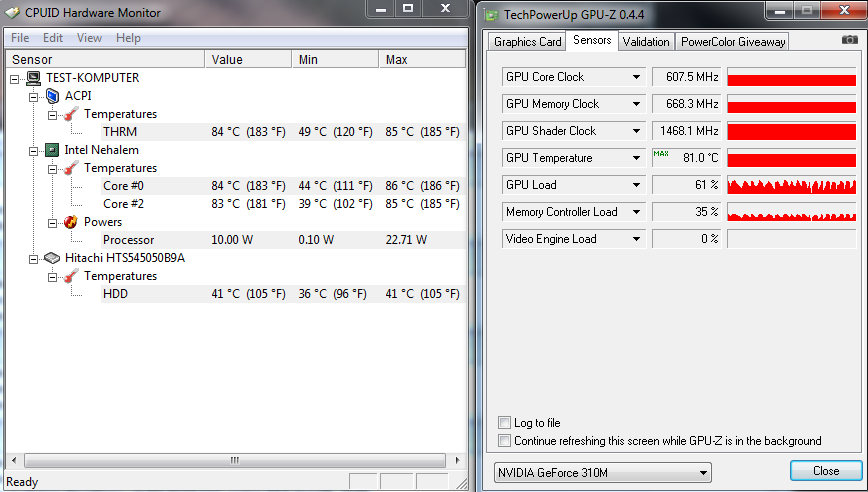Open the Video Engine Load dropdown
868x492 pixels.
637,239
